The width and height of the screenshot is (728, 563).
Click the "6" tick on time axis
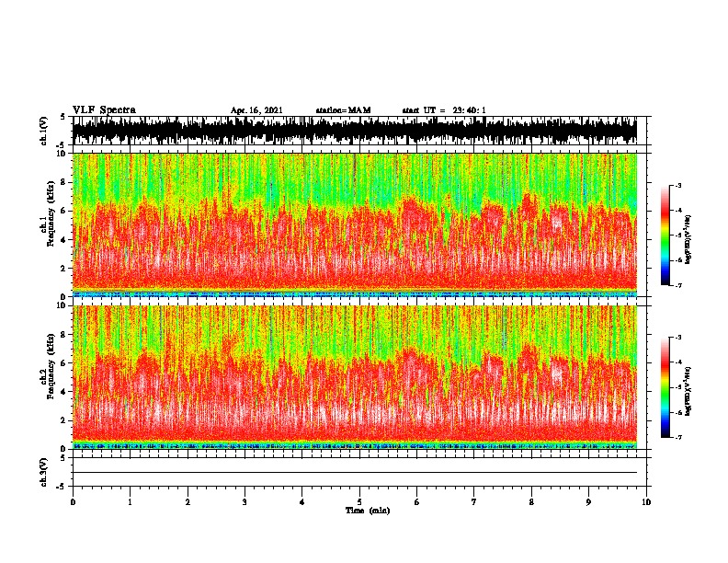[x=417, y=502]
